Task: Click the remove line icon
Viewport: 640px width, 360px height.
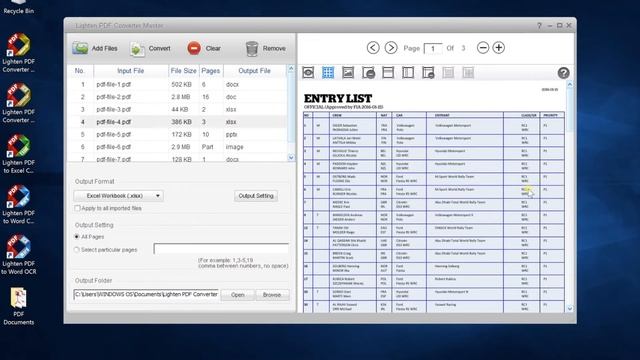Action: [x=428, y=73]
